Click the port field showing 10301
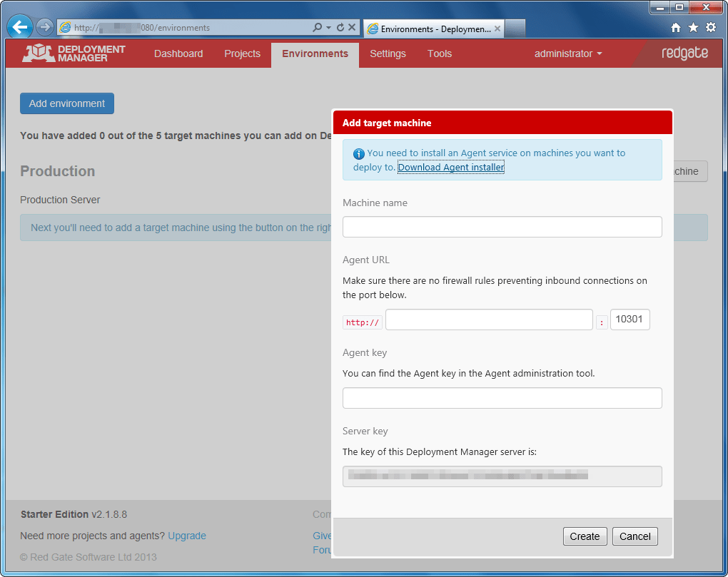This screenshot has height=577, width=728. 630,320
